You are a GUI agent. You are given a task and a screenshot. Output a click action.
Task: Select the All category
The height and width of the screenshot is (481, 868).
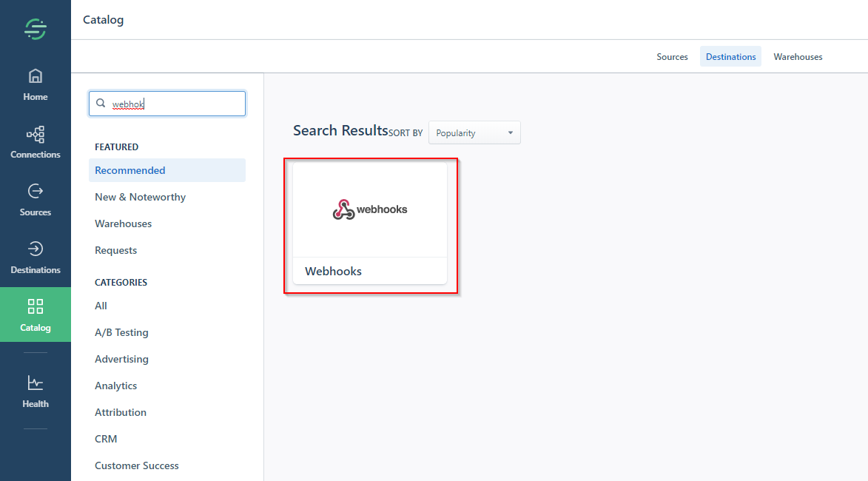pyautogui.click(x=101, y=306)
